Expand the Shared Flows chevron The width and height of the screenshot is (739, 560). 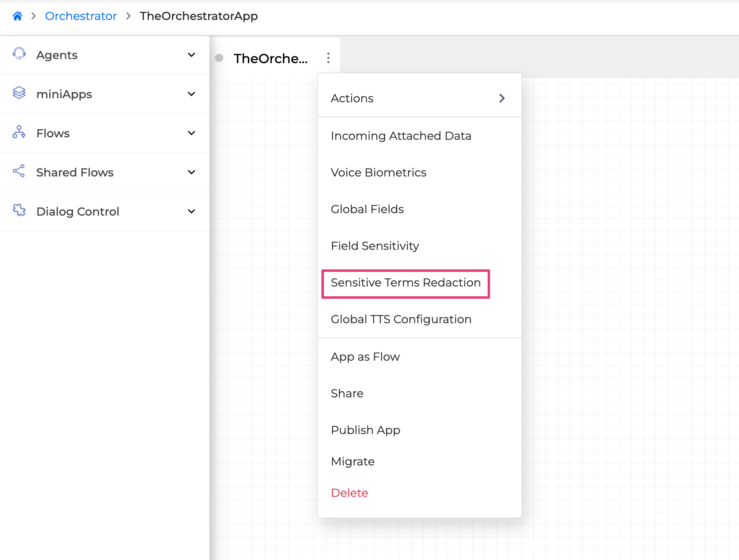191,172
